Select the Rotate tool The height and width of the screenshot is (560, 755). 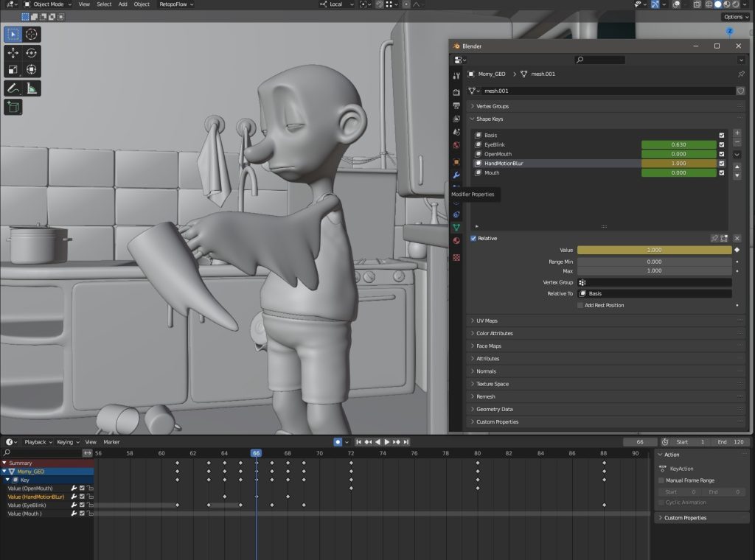tap(31, 52)
